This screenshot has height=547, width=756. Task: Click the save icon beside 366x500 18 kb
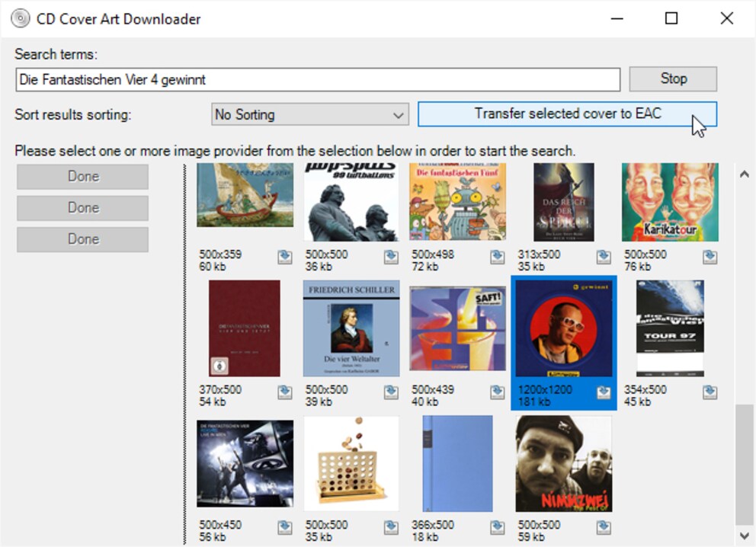coord(498,528)
